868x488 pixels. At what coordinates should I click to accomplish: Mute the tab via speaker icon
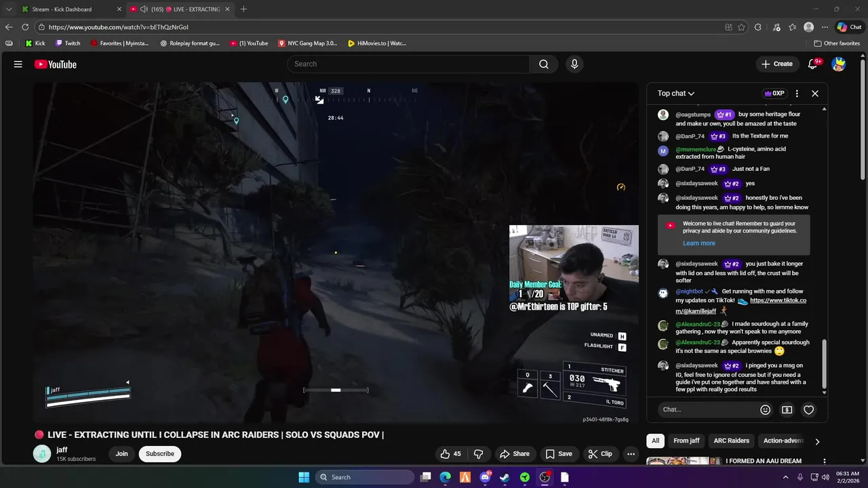[x=144, y=9]
